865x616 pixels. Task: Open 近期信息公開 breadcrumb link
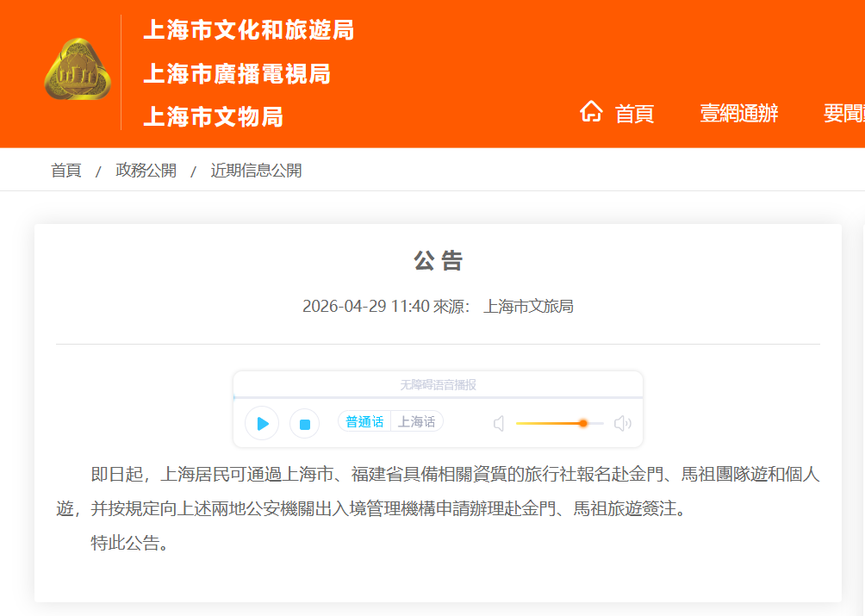tap(256, 171)
